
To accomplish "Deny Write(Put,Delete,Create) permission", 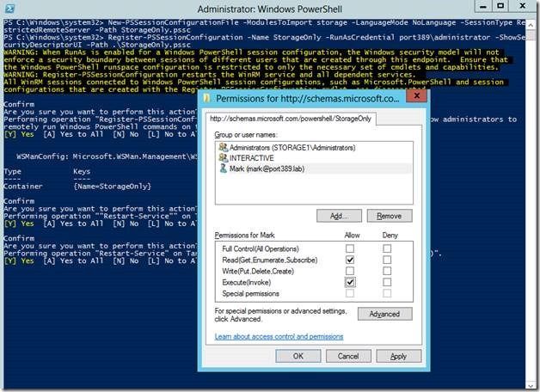I will point(387,271).
